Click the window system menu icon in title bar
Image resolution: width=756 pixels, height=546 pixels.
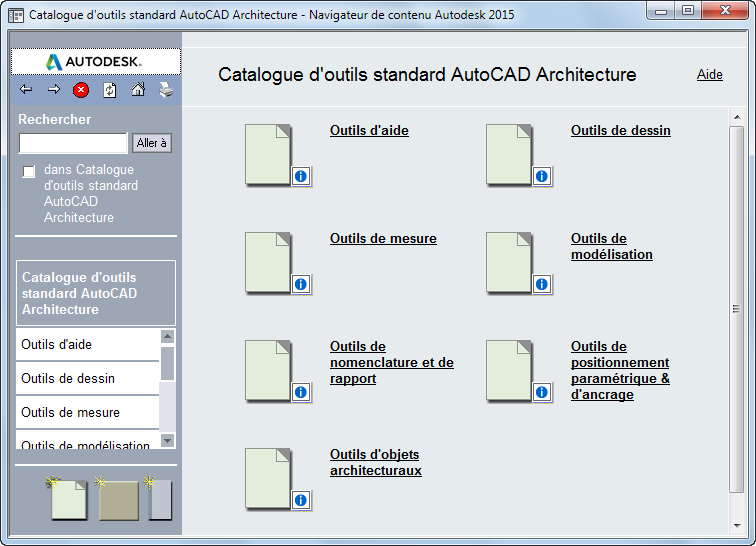pyautogui.click(x=16, y=15)
